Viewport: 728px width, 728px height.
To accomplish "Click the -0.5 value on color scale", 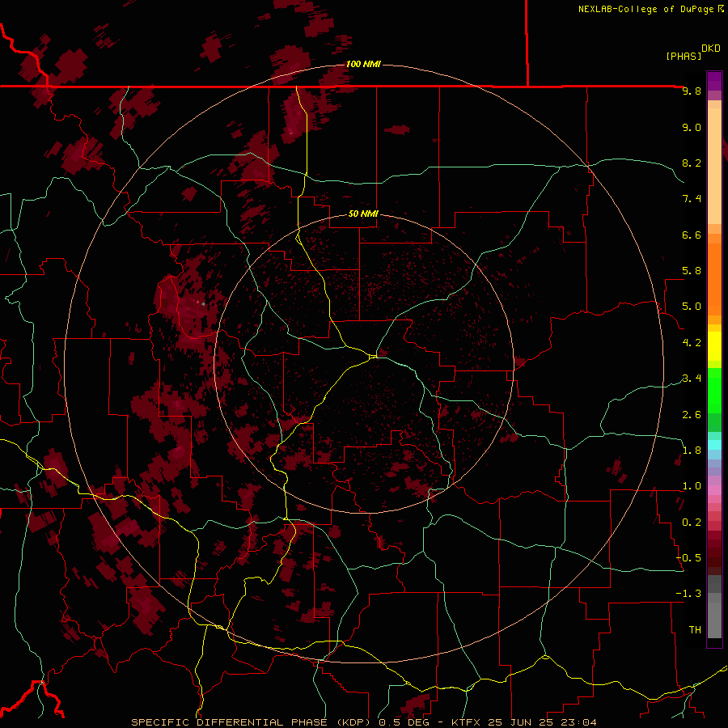I will 688,558.
